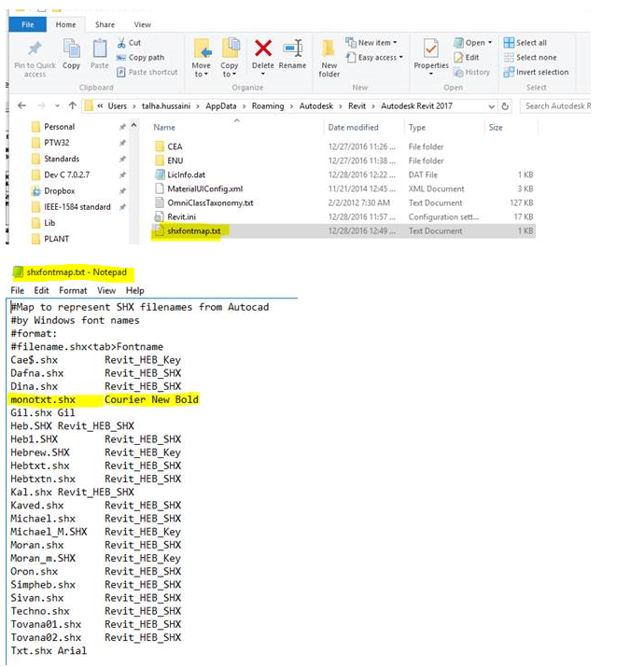Click the Copy icon in Clipboard group

click(71, 49)
